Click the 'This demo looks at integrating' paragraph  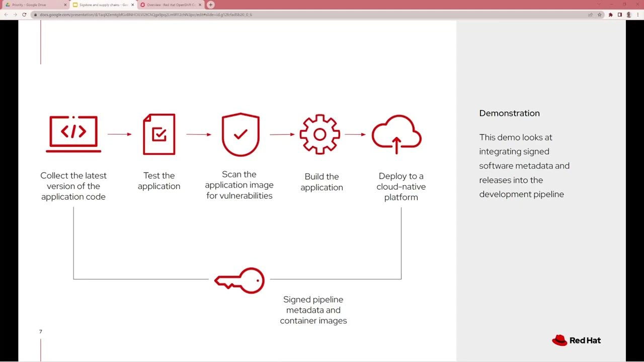524,165
